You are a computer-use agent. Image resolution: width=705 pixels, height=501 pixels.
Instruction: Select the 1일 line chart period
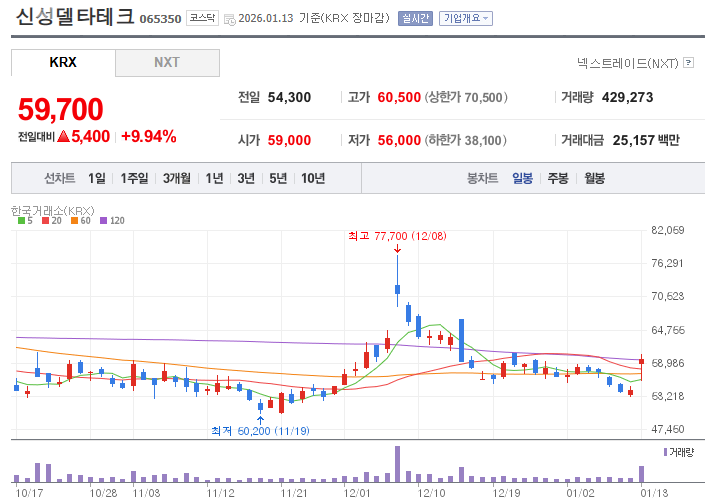[x=97, y=179]
